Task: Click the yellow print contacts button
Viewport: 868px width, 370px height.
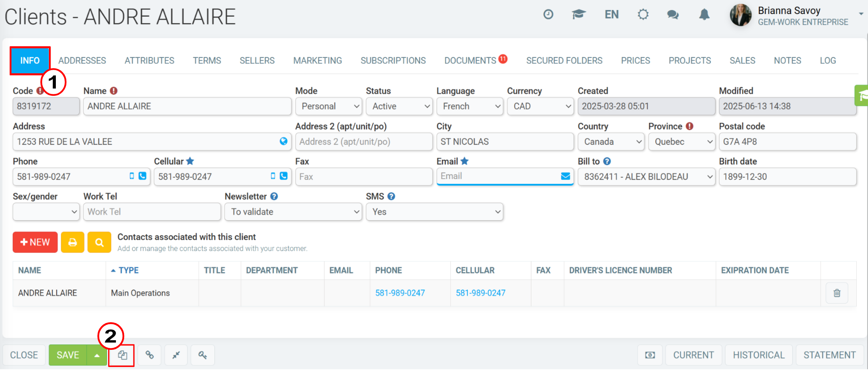Action: point(73,242)
